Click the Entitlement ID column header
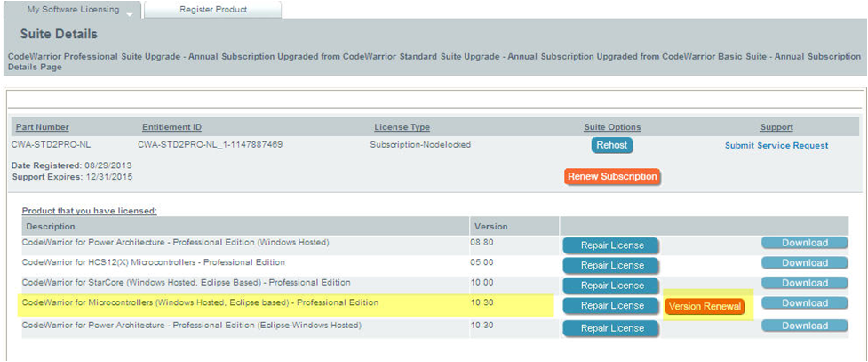Screen dimensions: 868x362 [171, 127]
